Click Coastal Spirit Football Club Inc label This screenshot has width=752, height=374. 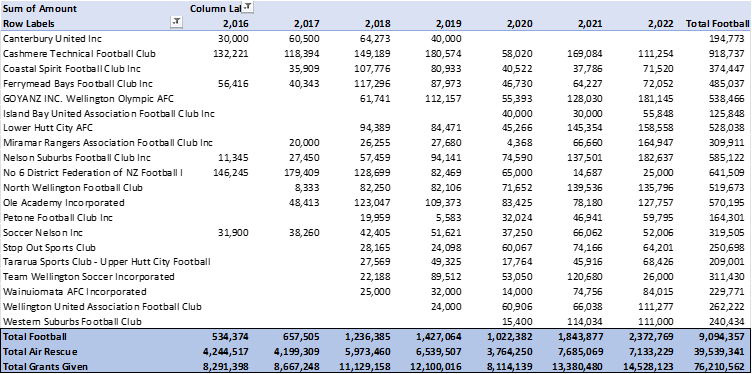[72, 69]
